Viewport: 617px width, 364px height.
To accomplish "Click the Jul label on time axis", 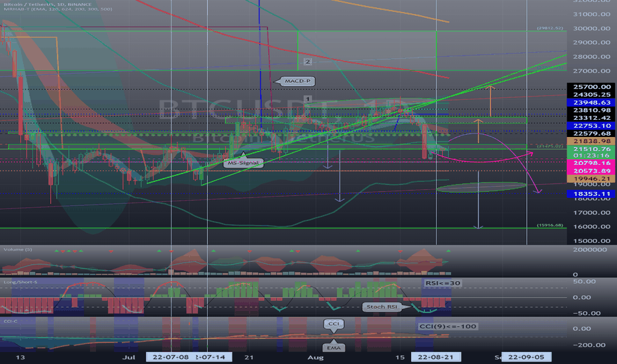I will pyautogui.click(x=128, y=357).
